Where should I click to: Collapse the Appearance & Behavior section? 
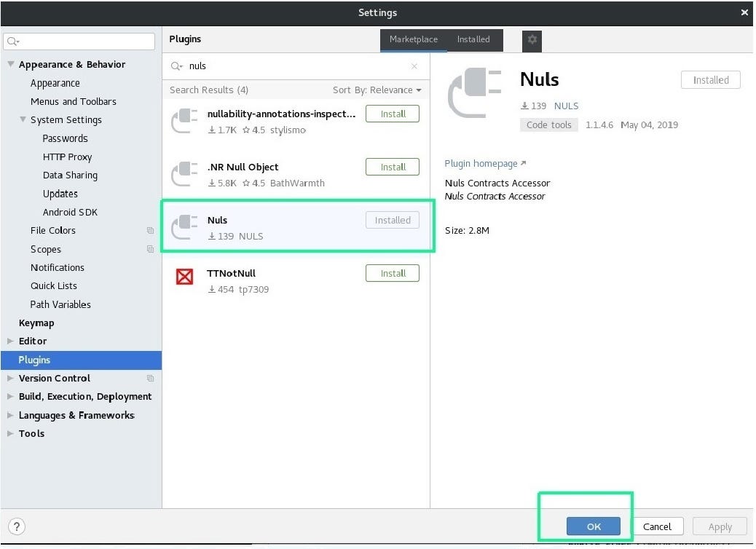pyautogui.click(x=11, y=64)
